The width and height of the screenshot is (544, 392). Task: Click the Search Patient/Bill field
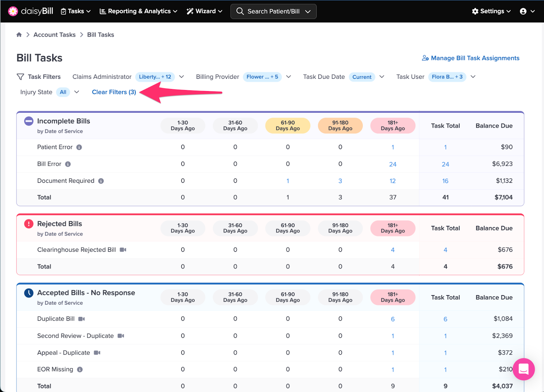[x=273, y=11]
